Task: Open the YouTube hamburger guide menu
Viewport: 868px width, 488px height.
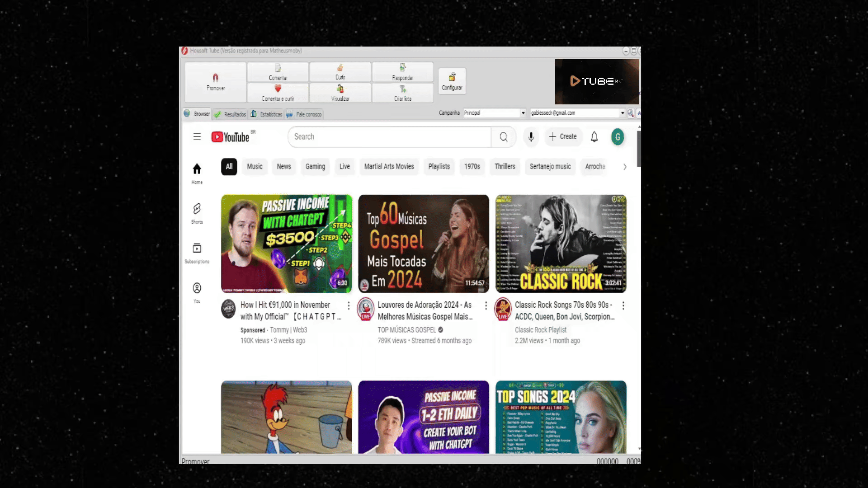Action: (x=197, y=136)
